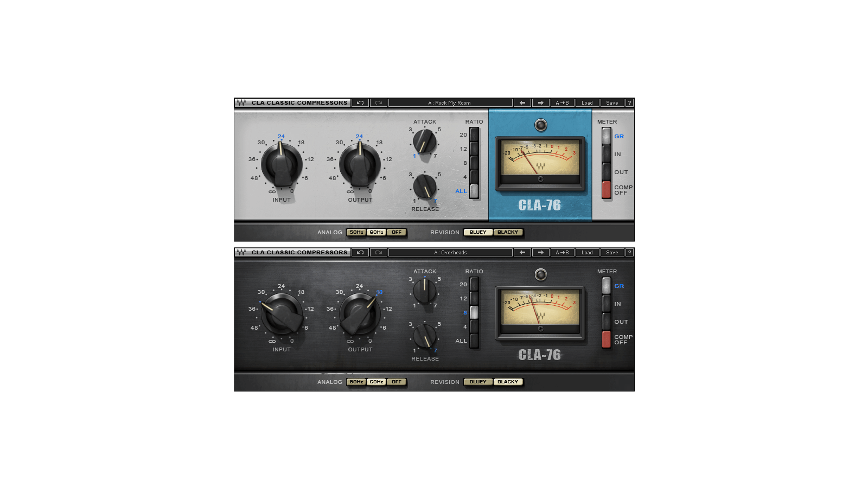Click Save in the Rock My Room plugin
The width and height of the screenshot is (868, 488).
612,102
